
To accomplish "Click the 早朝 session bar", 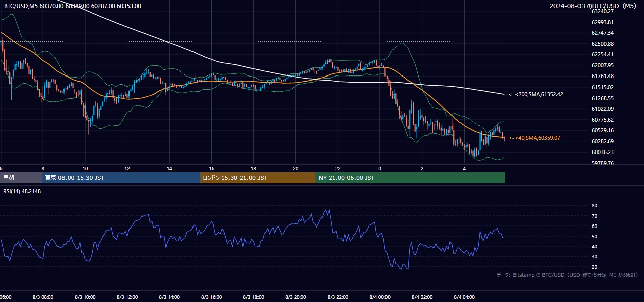I will click(21, 178).
